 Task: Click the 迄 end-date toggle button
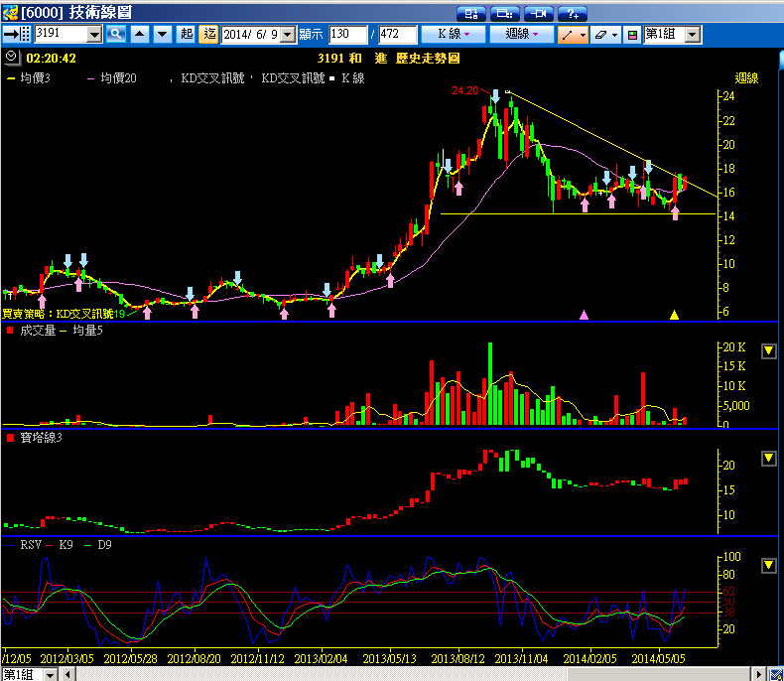tap(209, 34)
